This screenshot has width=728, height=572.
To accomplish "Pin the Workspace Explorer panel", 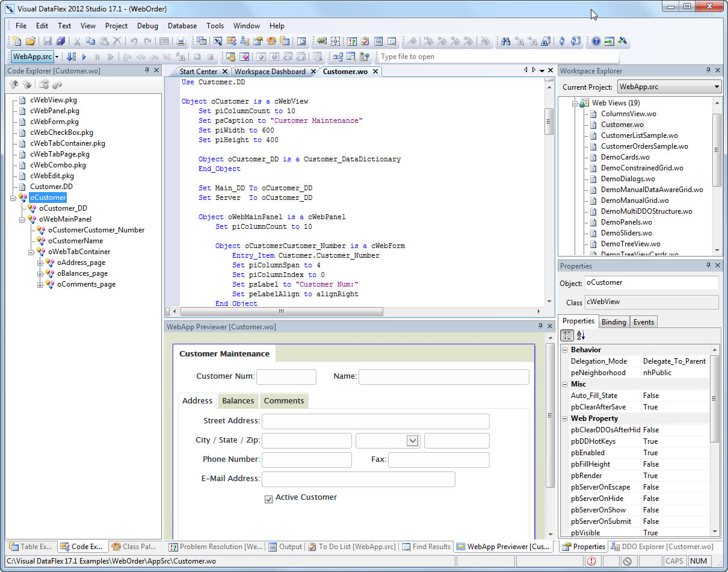I will [708, 70].
